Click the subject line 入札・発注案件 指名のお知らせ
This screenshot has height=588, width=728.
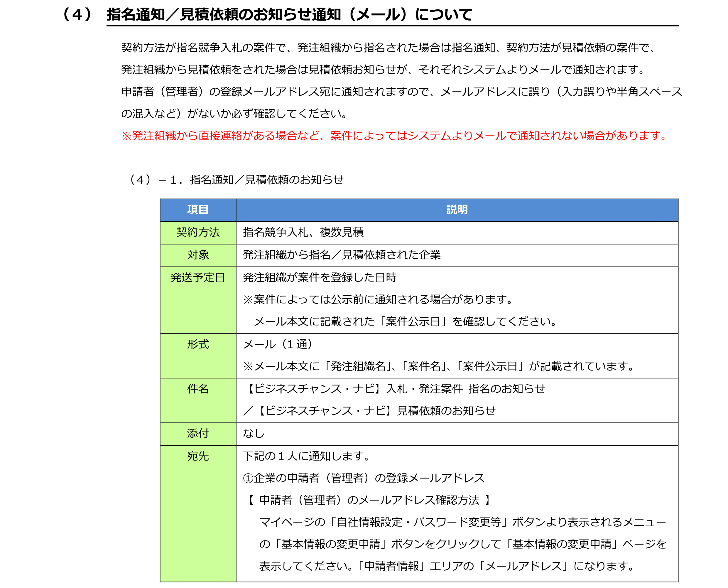coord(395,389)
